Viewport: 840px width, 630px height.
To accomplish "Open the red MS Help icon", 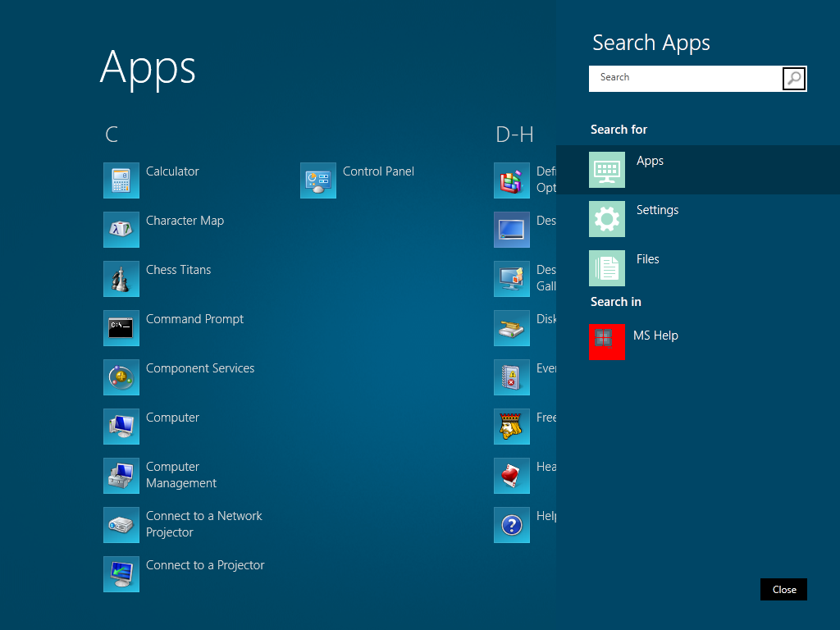I will tap(607, 342).
